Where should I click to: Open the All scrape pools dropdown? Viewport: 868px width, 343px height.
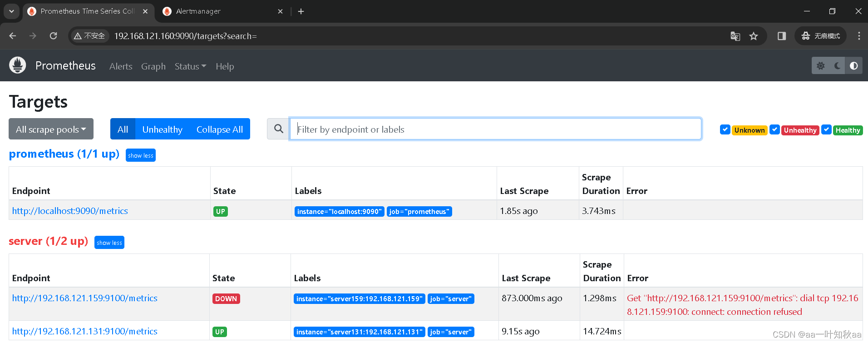51,129
